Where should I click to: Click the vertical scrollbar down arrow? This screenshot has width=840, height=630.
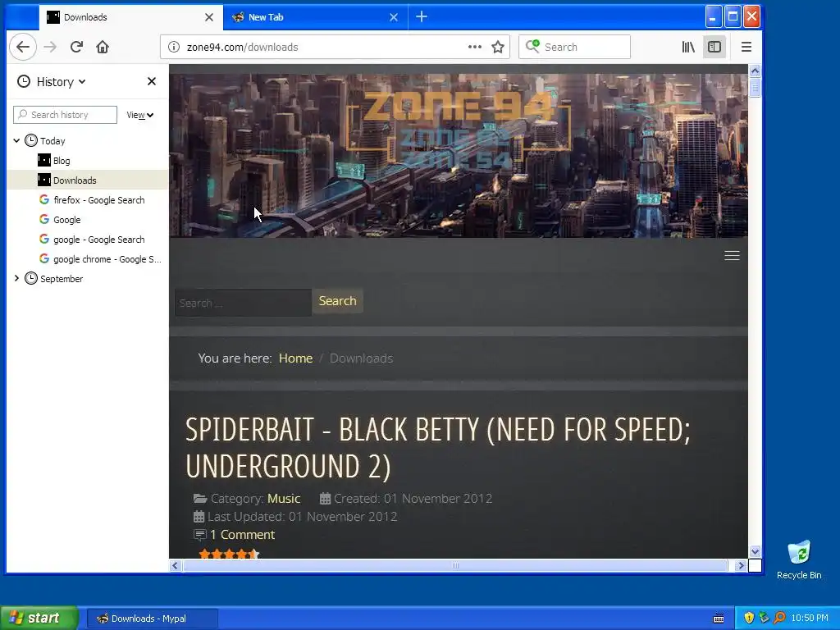[x=755, y=551]
